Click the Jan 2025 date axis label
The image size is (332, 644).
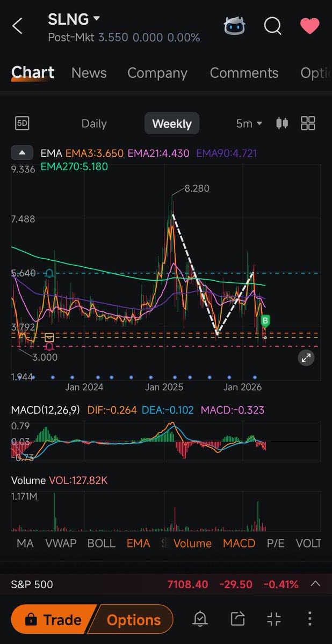click(x=164, y=387)
